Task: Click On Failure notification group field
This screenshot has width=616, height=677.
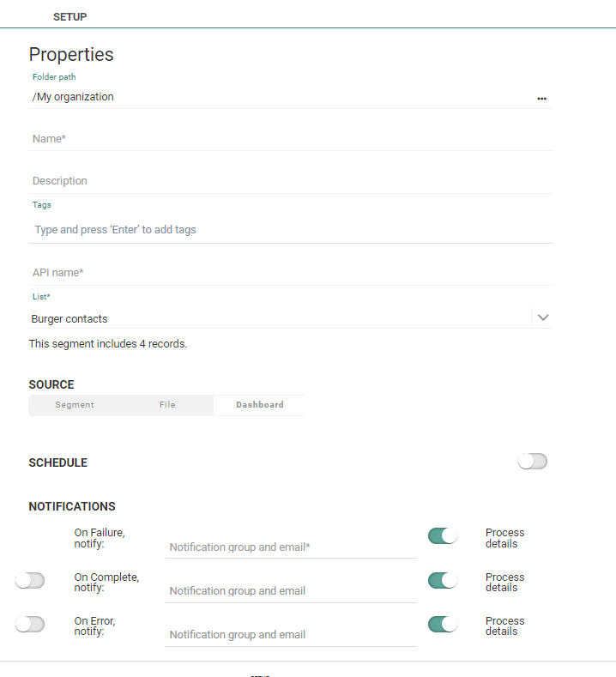Action: click(x=290, y=547)
